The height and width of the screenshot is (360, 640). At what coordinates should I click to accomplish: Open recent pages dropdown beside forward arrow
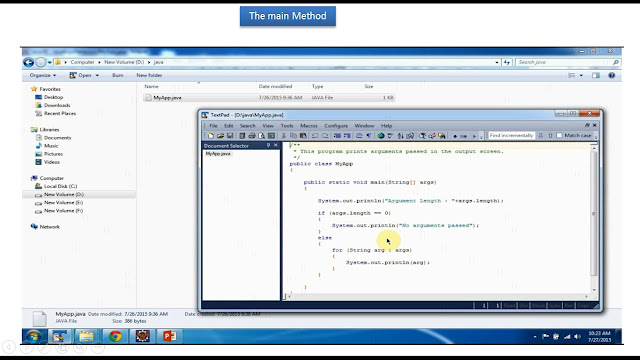tap(49, 62)
